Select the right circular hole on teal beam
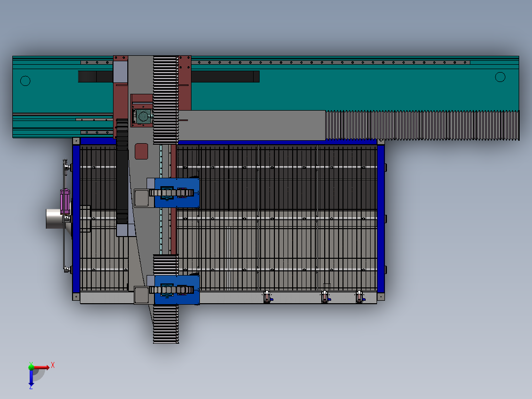 pos(500,77)
